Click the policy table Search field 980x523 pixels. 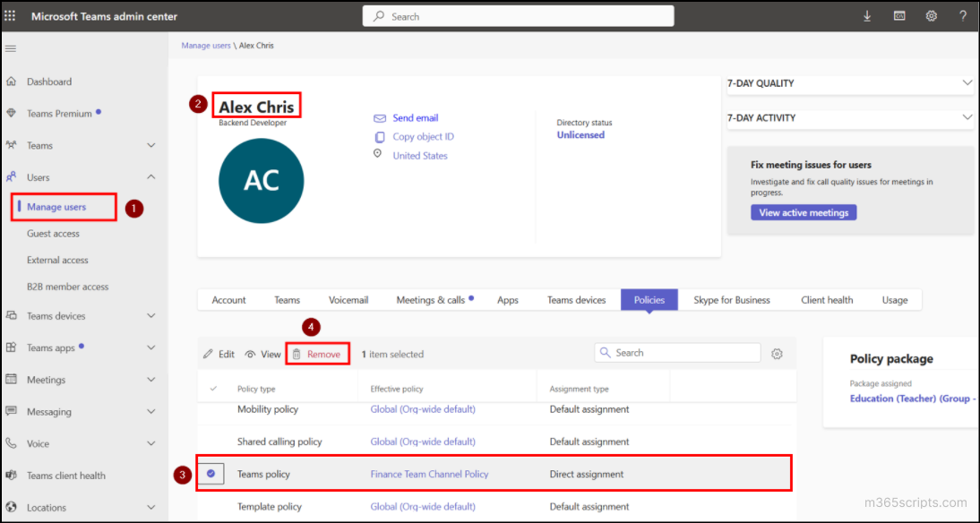[x=677, y=353]
